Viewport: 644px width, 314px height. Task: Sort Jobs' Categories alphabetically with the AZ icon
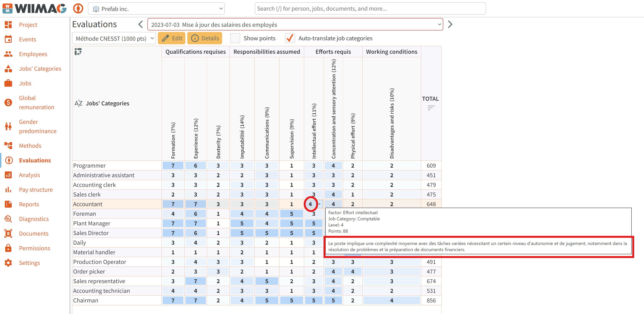pos(79,103)
